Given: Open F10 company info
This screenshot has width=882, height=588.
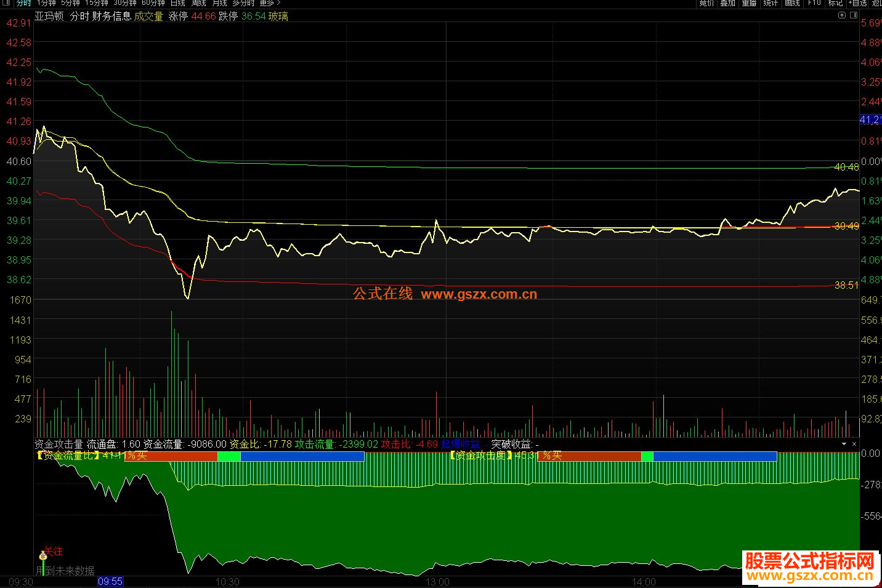Looking at the screenshot, I should click(814, 3).
